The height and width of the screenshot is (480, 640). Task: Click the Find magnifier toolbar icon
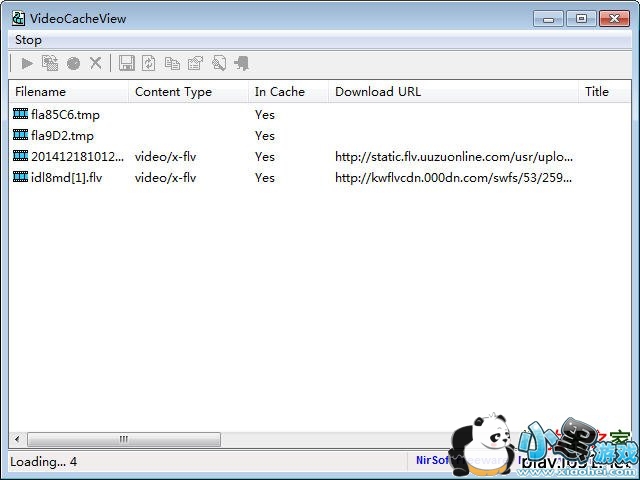pyautogui.click(x=219, y=64)
